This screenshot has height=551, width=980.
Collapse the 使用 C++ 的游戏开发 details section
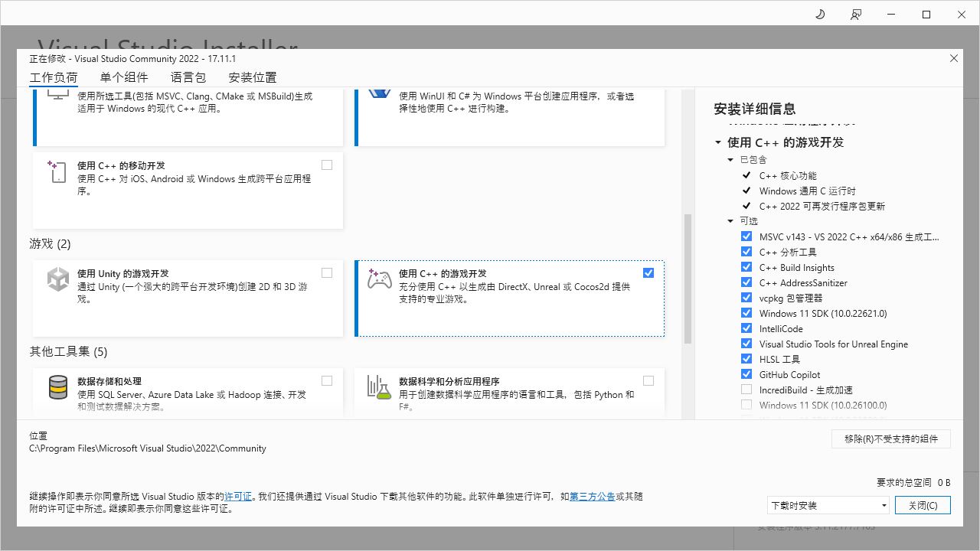pos(718,142)
